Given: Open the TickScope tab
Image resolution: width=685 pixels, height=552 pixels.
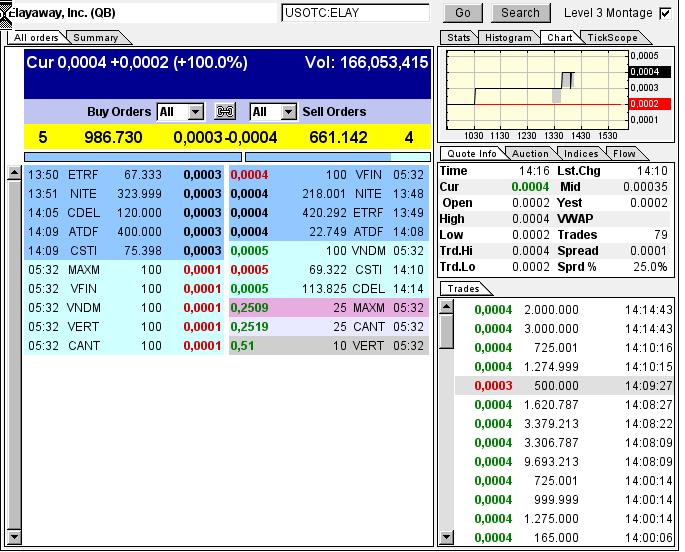Looking at the screenshot, I should [x=612, y=38].
